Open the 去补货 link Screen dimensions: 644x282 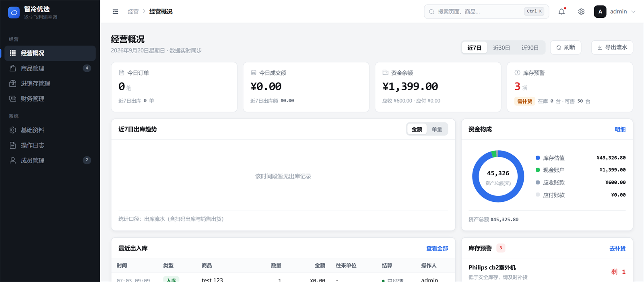click(x=617, y=249)
